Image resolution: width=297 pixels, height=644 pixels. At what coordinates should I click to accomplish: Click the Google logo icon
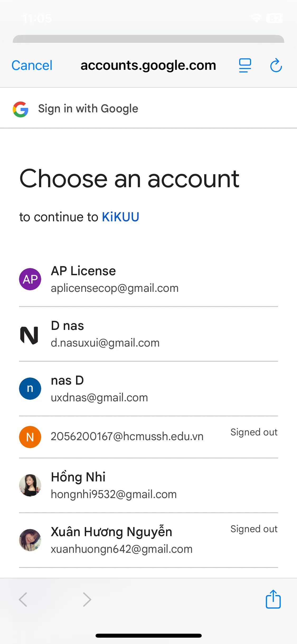[x=21, y=109]
